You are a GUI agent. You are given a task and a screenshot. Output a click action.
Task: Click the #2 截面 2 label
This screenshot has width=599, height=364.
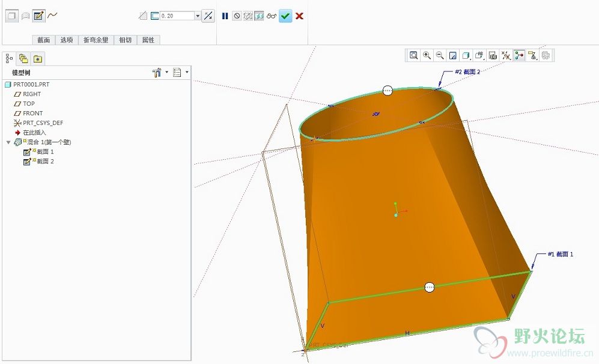coord(467,72)
